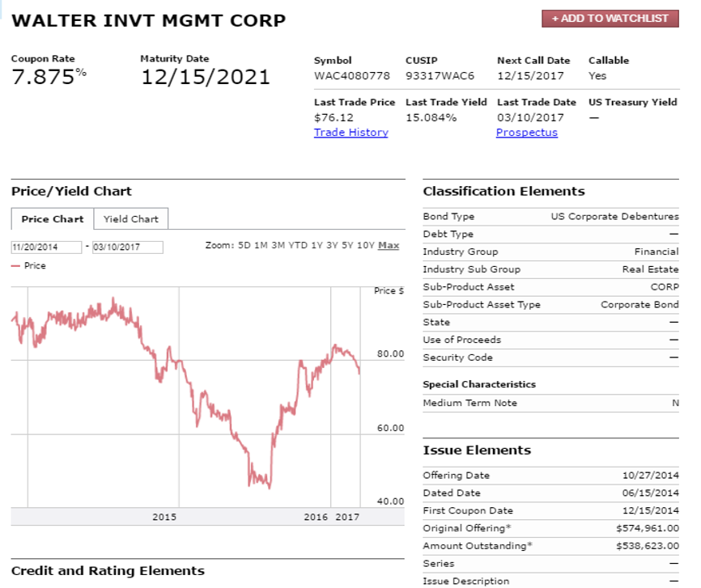701x588 pixels.
Task: Click the CUSIP value 93317WAC6
Action: (440, 75)
